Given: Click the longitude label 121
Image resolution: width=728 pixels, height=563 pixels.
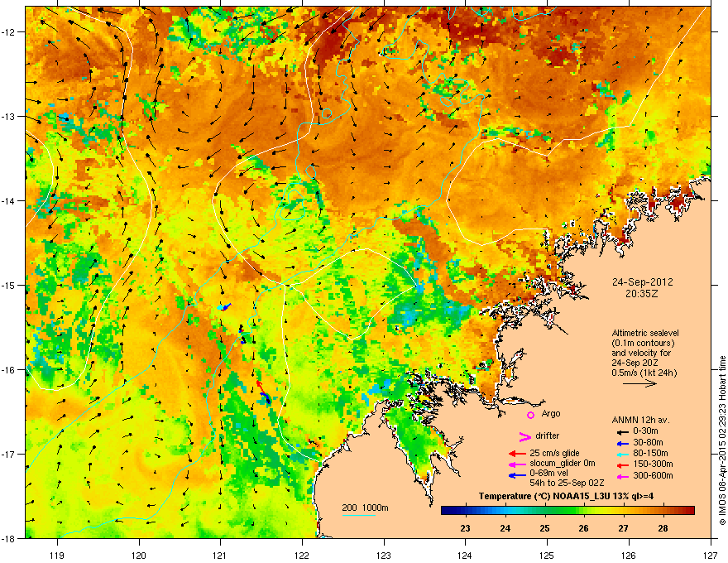Looking at the screenshot, I should tap(220, 555).
